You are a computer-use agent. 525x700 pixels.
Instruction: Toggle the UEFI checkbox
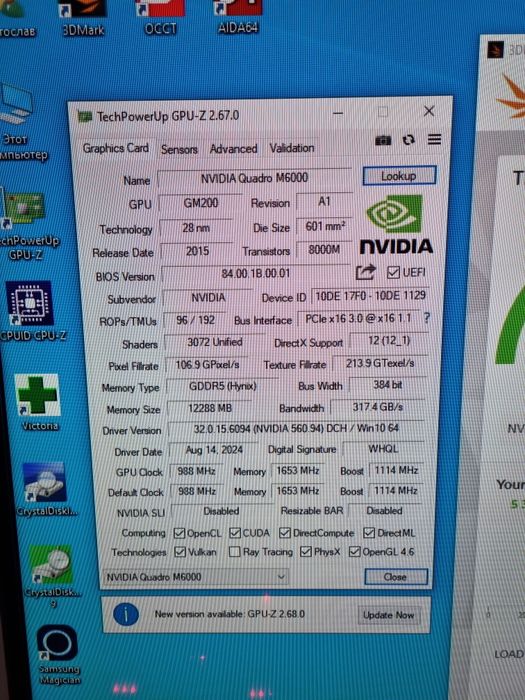pyautogui.click(x=393, y=272)
